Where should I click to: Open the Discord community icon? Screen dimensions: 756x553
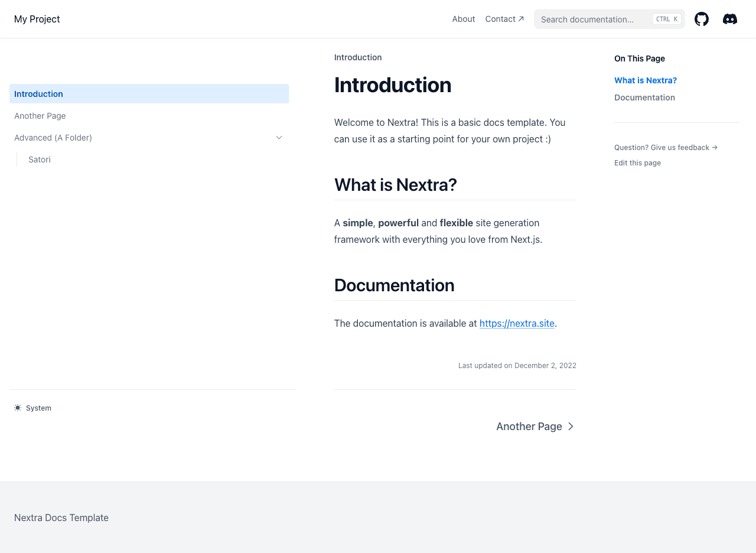pyautogui.click(x=730, y=19)
